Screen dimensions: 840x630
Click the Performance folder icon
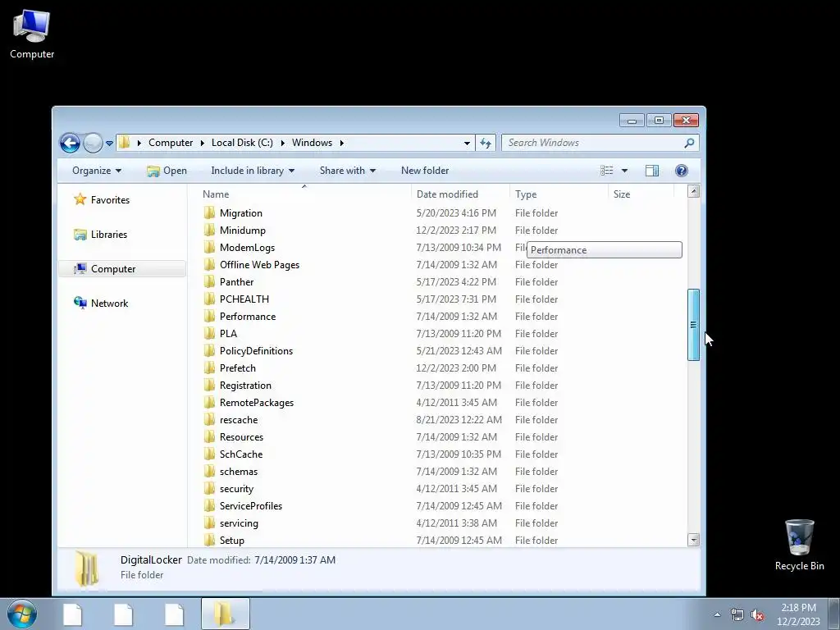pyautogui.click(x=209, y=316)
